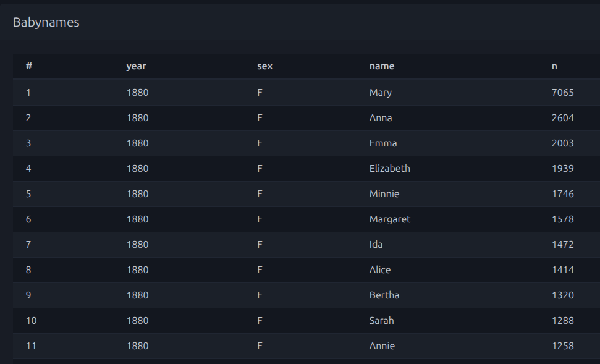The image size is (600, 364).
Task: Click on the name 'Ida'
Action: tap(376, 245)
